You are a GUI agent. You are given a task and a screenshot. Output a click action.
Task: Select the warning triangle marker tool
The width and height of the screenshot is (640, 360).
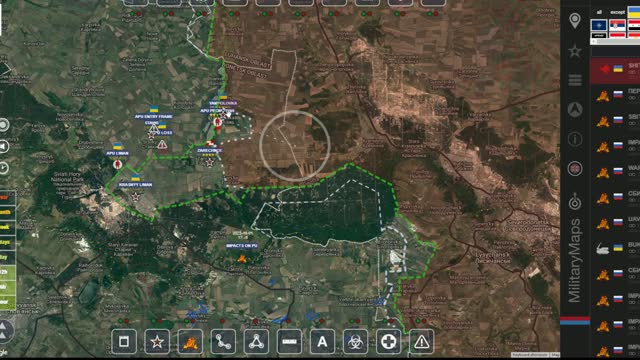[421, 341]
